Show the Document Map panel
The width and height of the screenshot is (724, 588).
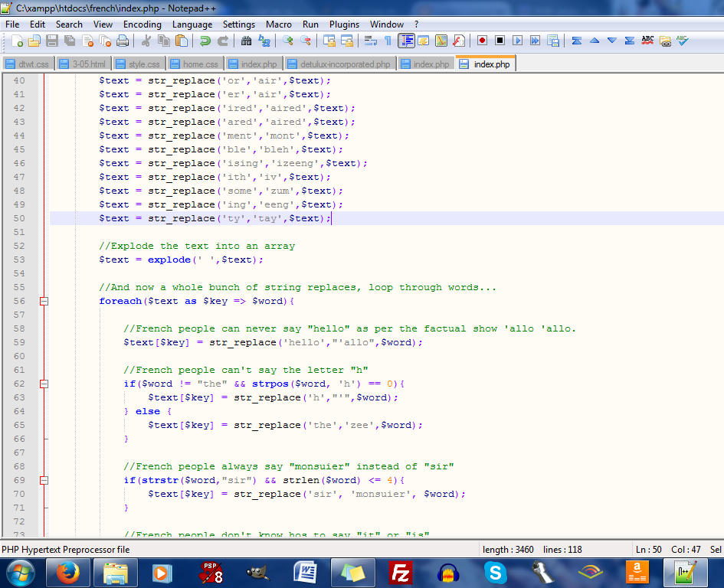point(441,41)
